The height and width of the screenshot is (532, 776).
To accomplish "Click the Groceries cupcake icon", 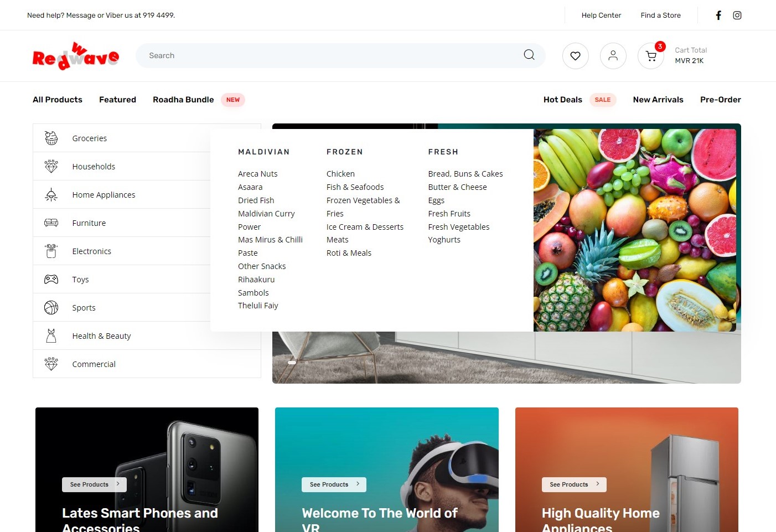I will point(51,138).
